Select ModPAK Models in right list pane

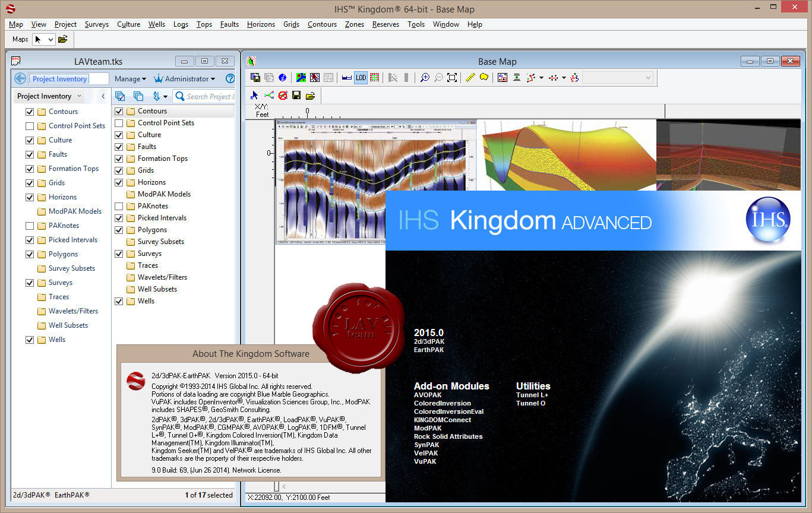[x=164, y=194]
